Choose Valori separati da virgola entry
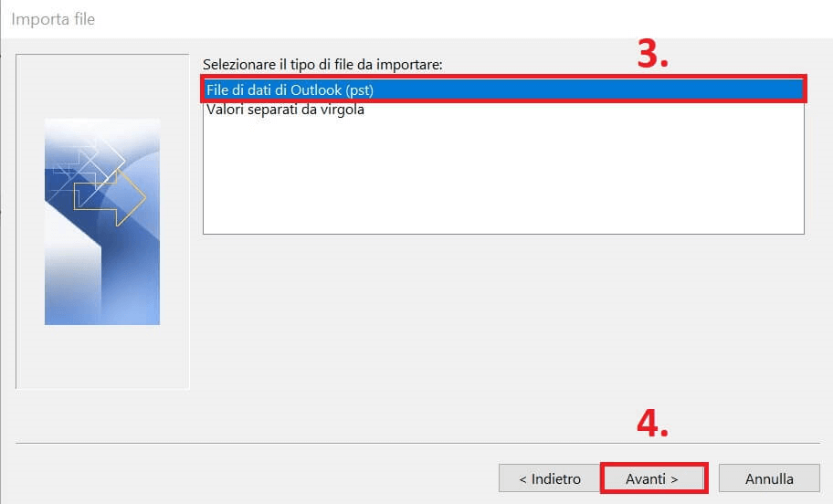 point(285,110)
